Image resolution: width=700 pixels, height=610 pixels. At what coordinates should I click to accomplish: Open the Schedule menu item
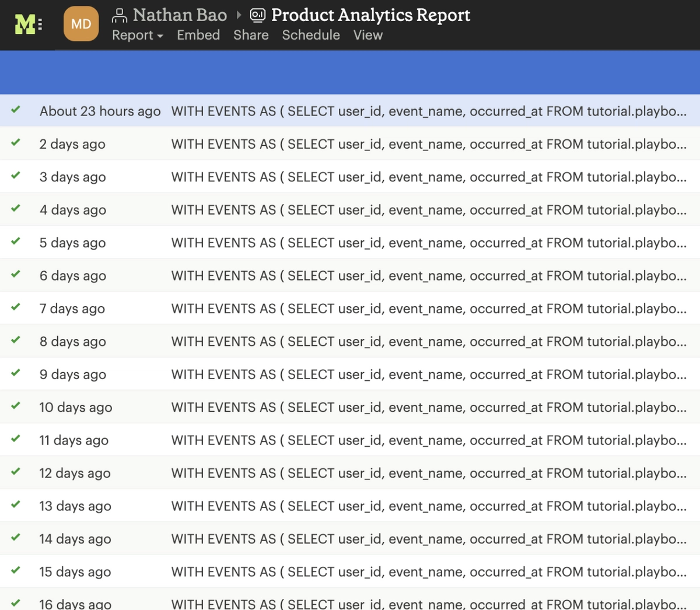(x=310, y=36)
